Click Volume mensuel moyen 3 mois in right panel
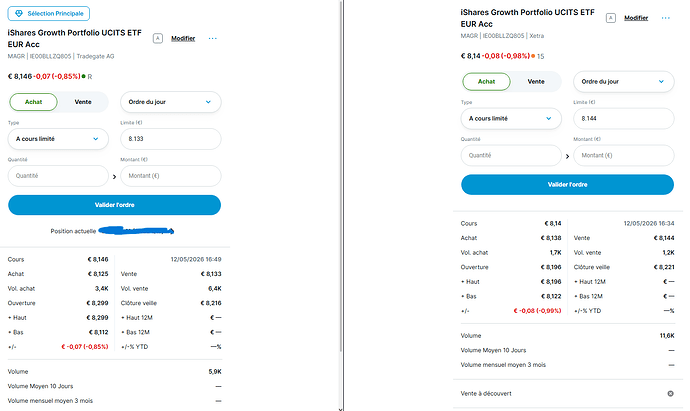Screen dimensions: 690x411 tap(503, 365)
